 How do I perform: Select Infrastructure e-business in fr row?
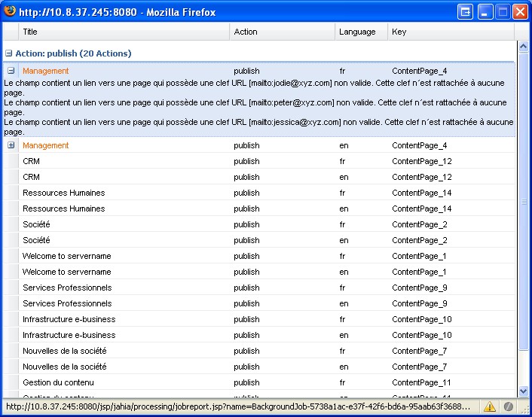(69, 319)
